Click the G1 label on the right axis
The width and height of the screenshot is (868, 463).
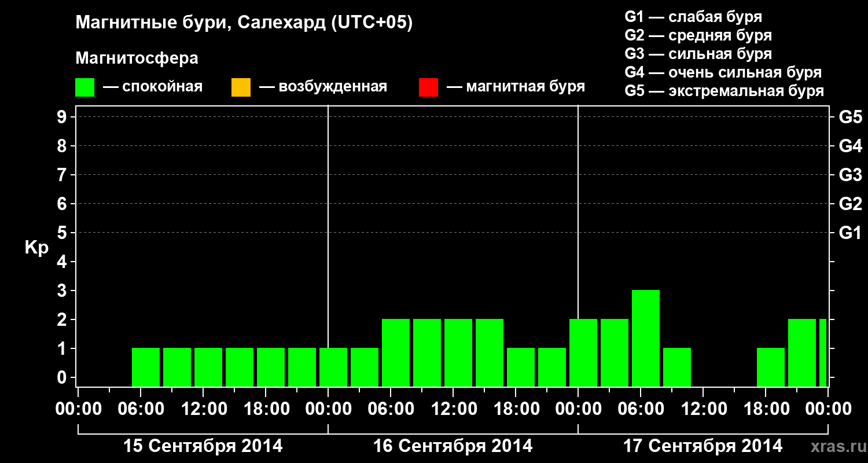[850, 233]
